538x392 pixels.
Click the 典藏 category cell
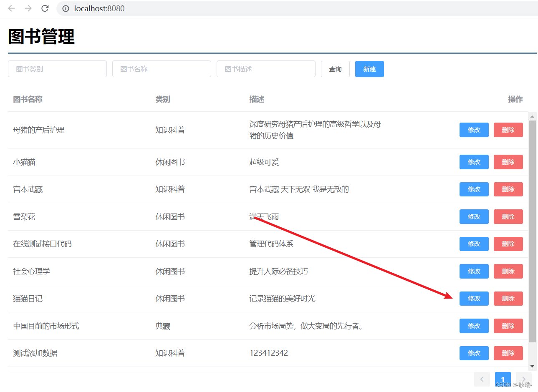[163, 326]
